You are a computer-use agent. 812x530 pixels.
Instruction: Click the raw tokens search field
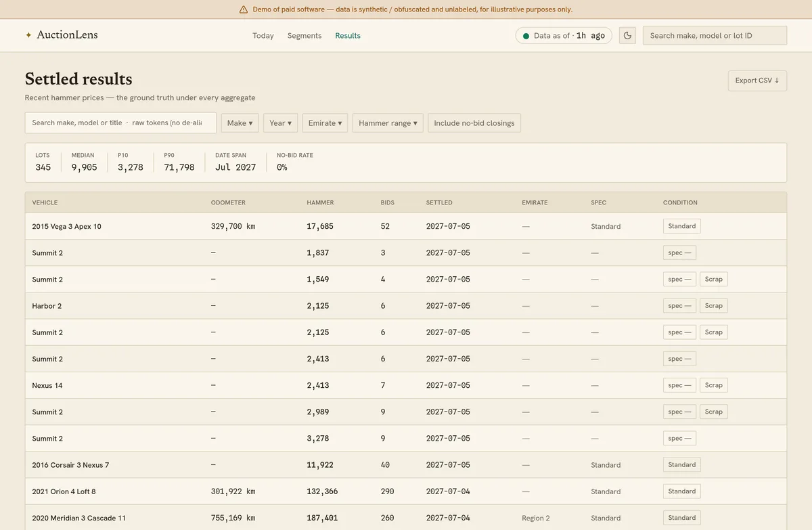coord(120,123)
